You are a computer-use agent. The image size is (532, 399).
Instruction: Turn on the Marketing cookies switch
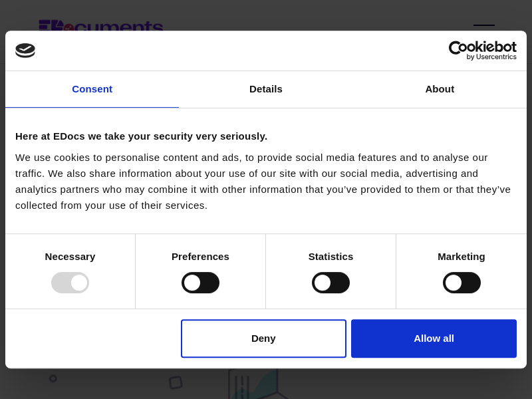462,283
